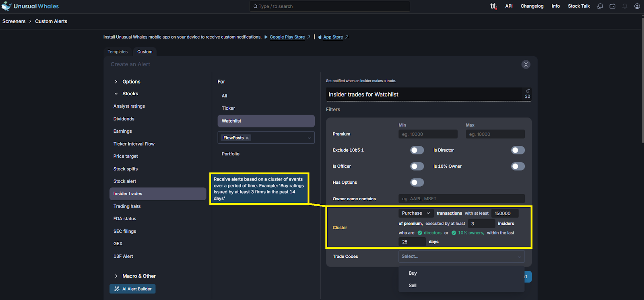Screen dimensions: 644x300
Task: Select Insider trades alert type
Action: click(158, 194)
